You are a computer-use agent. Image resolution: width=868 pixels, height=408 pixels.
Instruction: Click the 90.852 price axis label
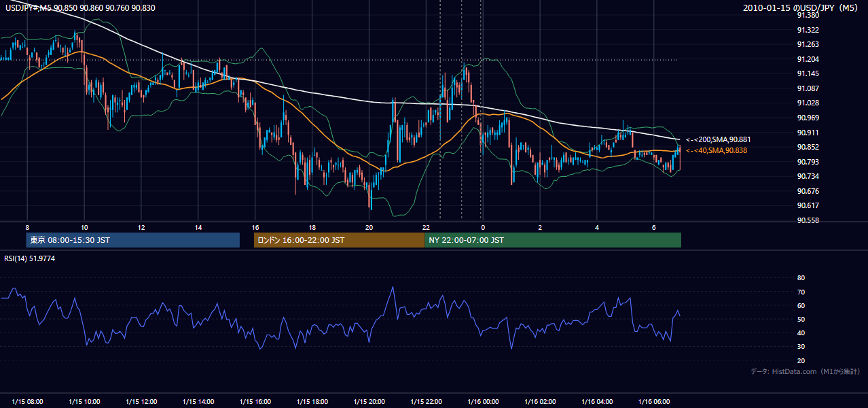tap(808, 147)
